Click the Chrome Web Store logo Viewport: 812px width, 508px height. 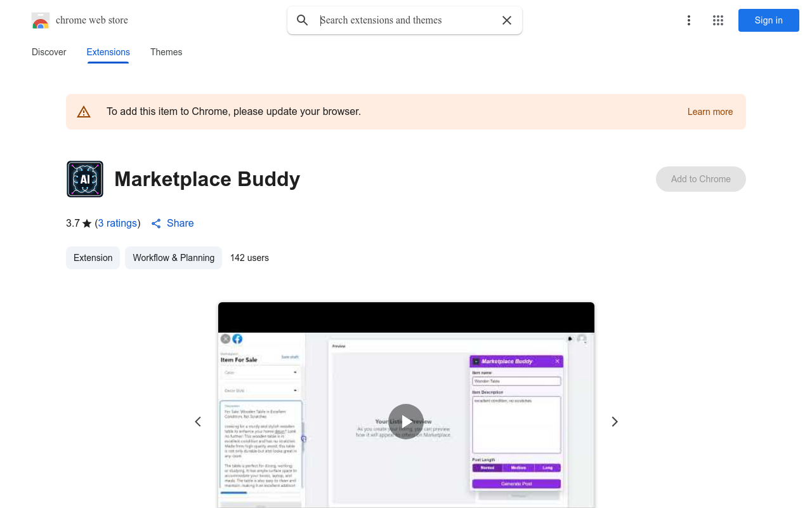point(41,20)
